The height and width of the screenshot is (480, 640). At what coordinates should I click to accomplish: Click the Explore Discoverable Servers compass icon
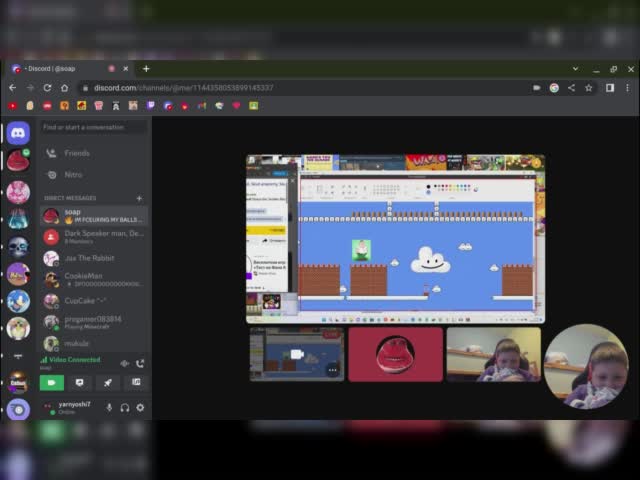pos(18,409)
